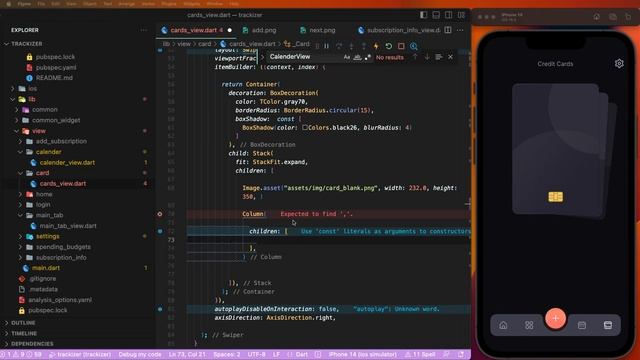Screen dimensions: 640x360
Task: Toggle Match Case in find widget
Action: (347, 57)
